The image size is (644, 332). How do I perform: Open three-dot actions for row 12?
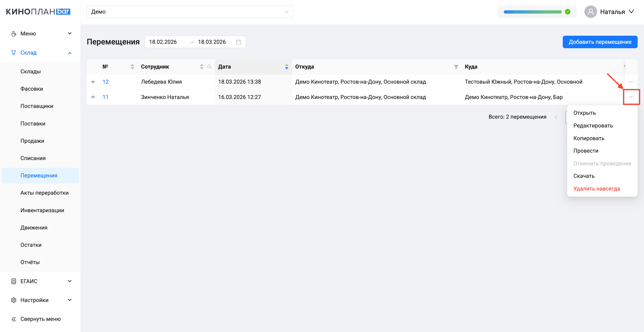[631, 82]
